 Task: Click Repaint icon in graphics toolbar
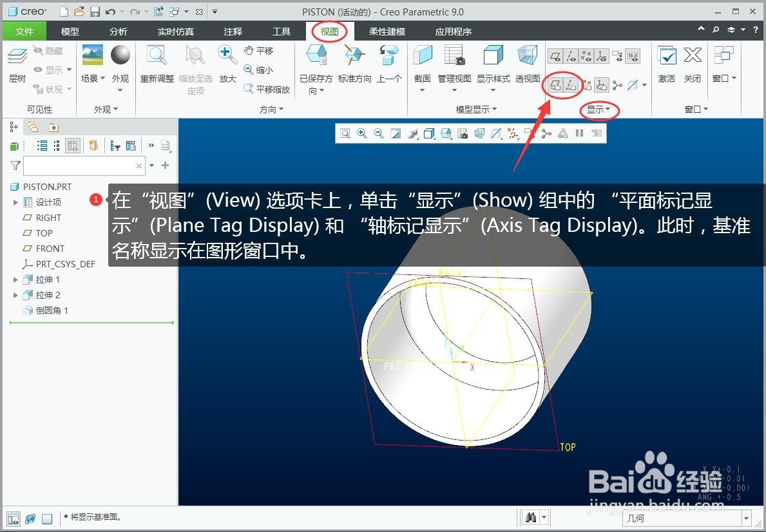point(396,133)
